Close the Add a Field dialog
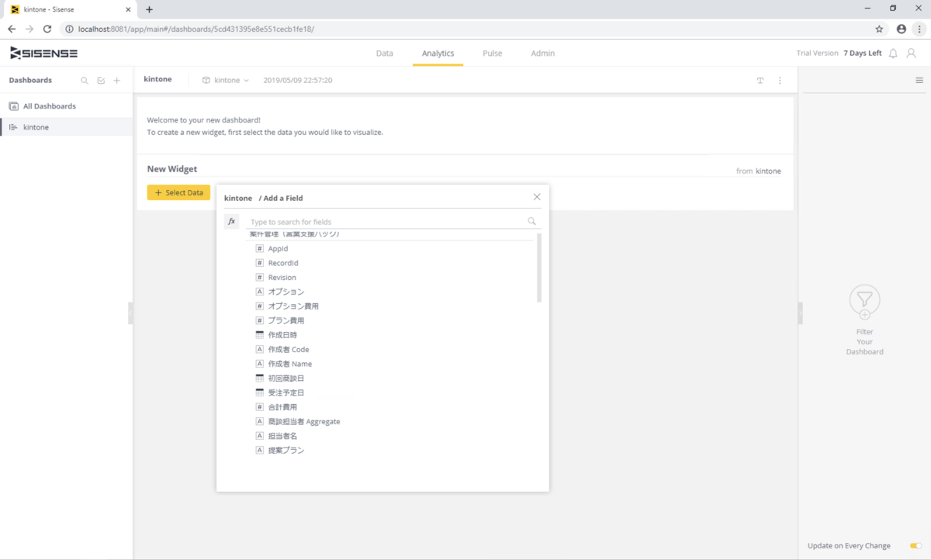Image resolution: width=931 pixels, height=560 pixels. click(x=537, y=197)
